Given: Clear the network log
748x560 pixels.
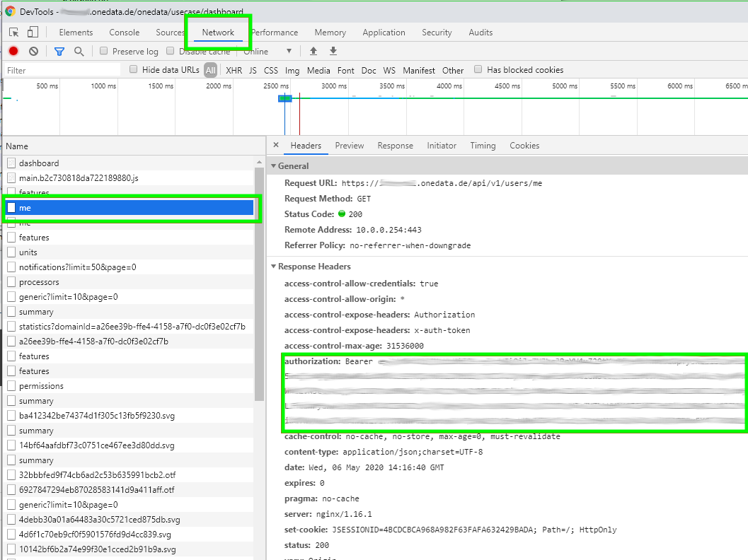Looking at the screenshot, I should tap(33, 52).
